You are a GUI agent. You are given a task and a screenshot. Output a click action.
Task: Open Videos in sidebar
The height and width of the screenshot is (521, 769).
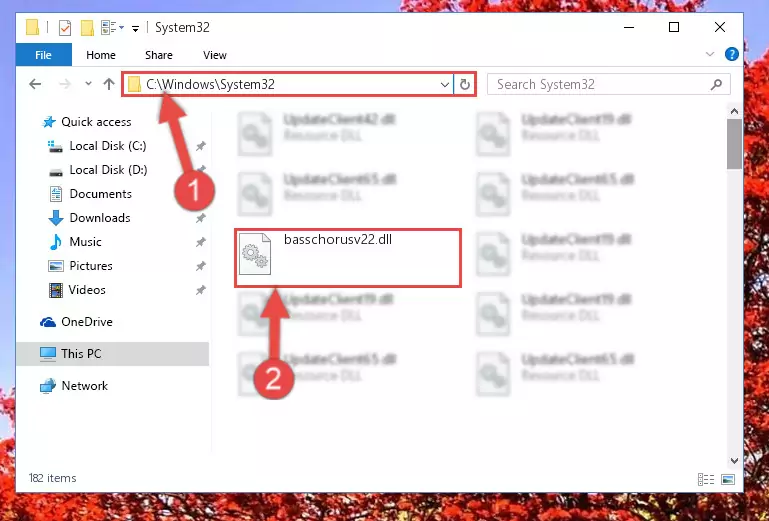[87, 290]
